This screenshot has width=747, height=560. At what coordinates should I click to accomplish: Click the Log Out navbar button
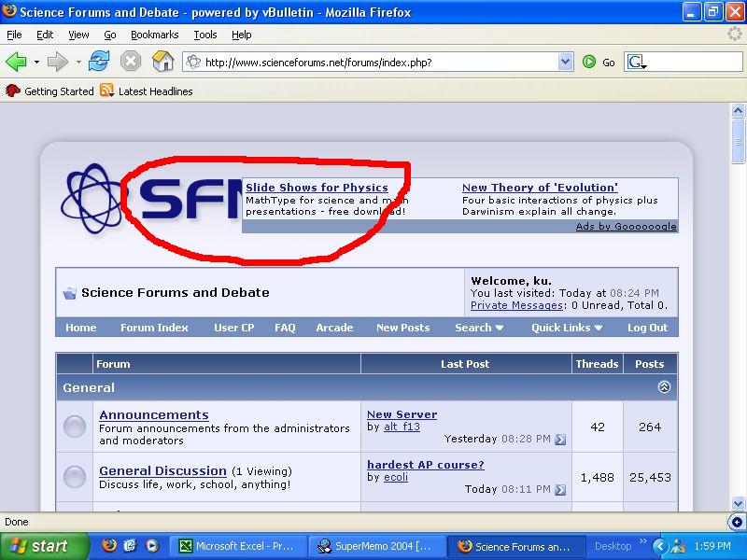pyautogui.click(x=647, y=328)
